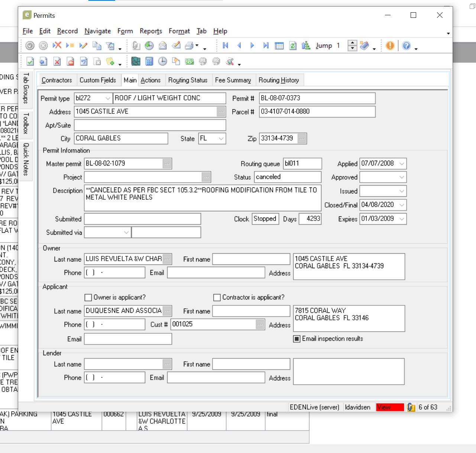Check the 'Owner is applicant?' checkbox
The height and width of the screenshot is (453, 476).
(88, 298)
